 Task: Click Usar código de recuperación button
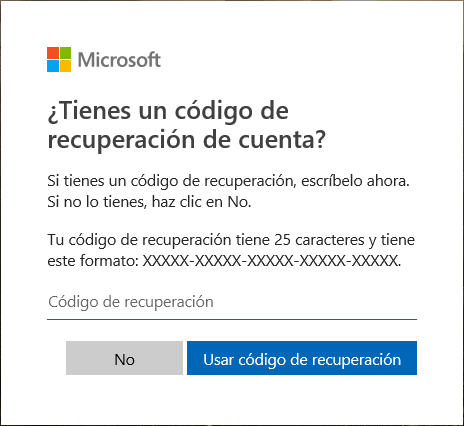coord(302,358)
